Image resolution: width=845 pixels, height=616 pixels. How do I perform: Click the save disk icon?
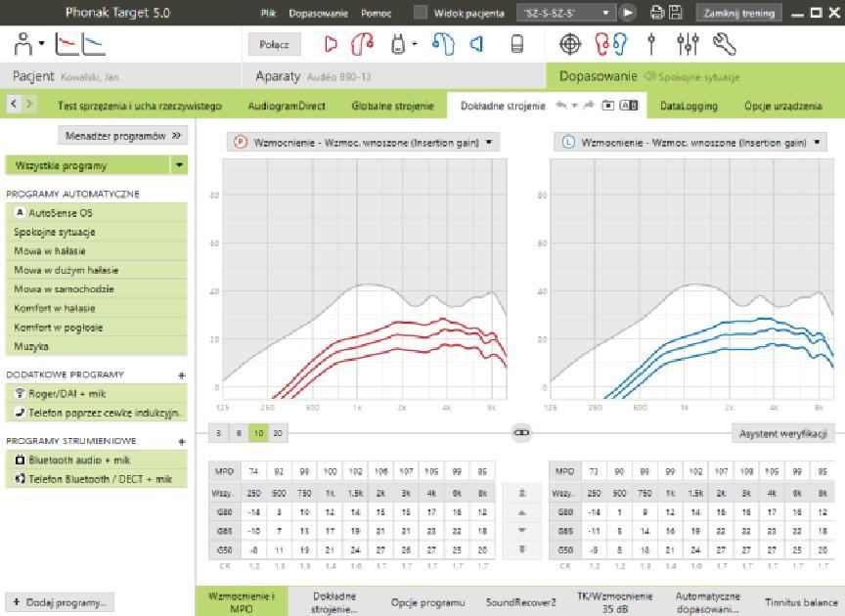[675, 13]
